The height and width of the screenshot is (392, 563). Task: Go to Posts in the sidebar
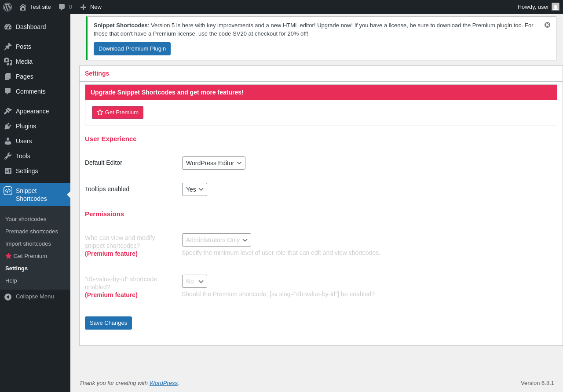point(35,47)
